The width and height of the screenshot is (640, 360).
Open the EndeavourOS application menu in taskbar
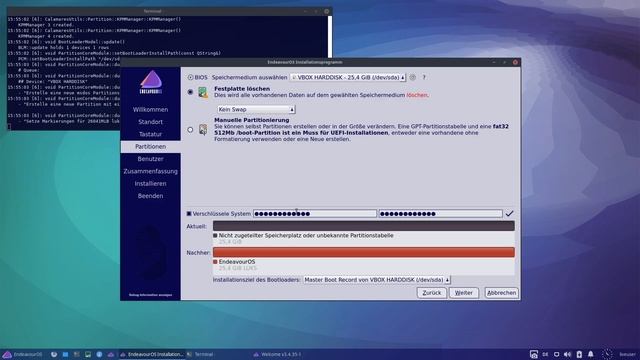(x=22, y=354)
